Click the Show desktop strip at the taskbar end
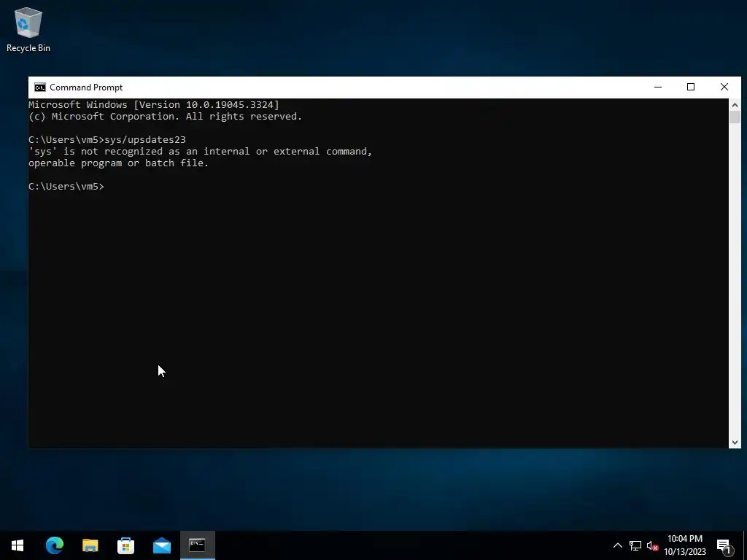The width and height of the screenshot is (747, 560). 745,545
